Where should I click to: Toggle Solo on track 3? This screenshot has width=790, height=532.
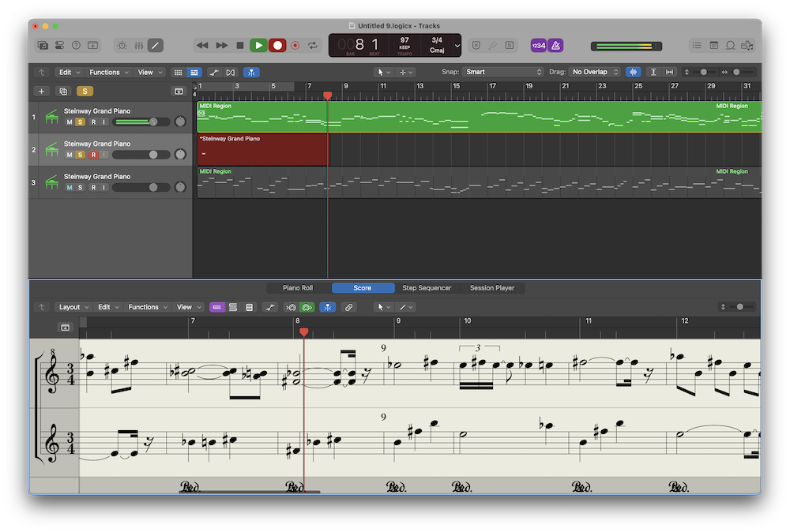coord(81,187)
